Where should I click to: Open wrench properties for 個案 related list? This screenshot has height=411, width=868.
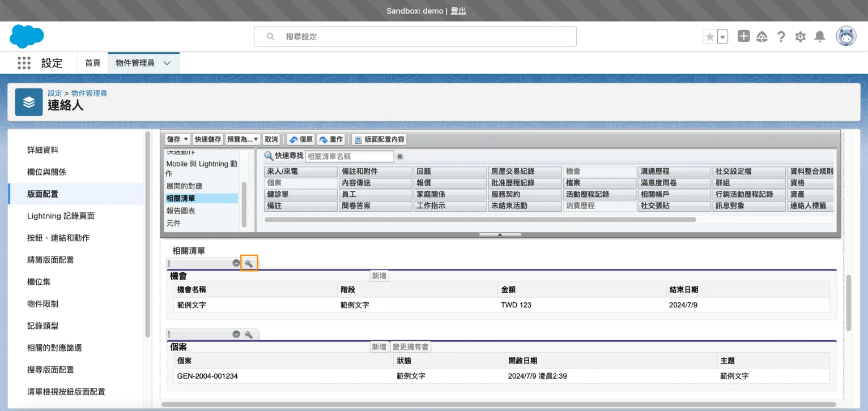pos(249,335)
